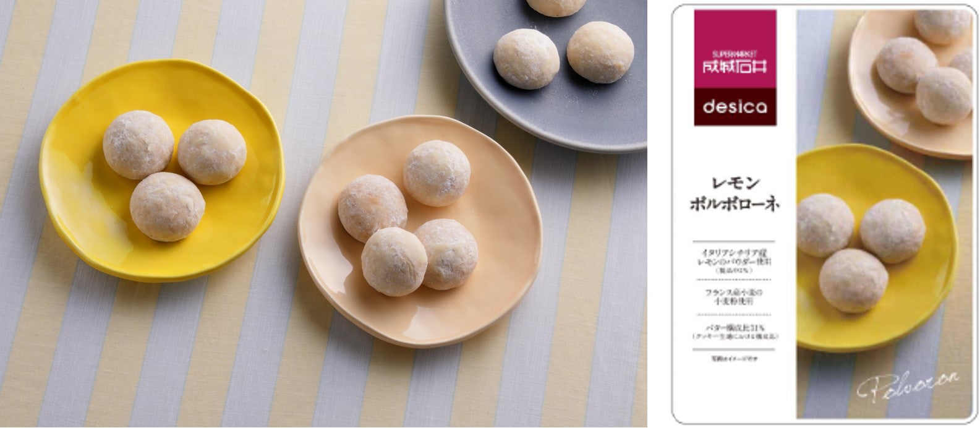
Task: Click the bottom cookie on left yellow plate
Action: [167, 207]
